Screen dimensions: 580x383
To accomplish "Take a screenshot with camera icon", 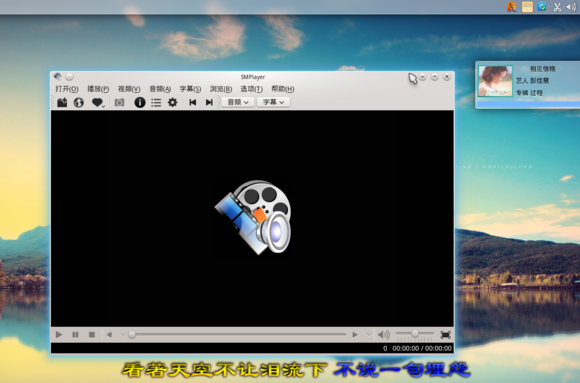I will click(119, 103).
